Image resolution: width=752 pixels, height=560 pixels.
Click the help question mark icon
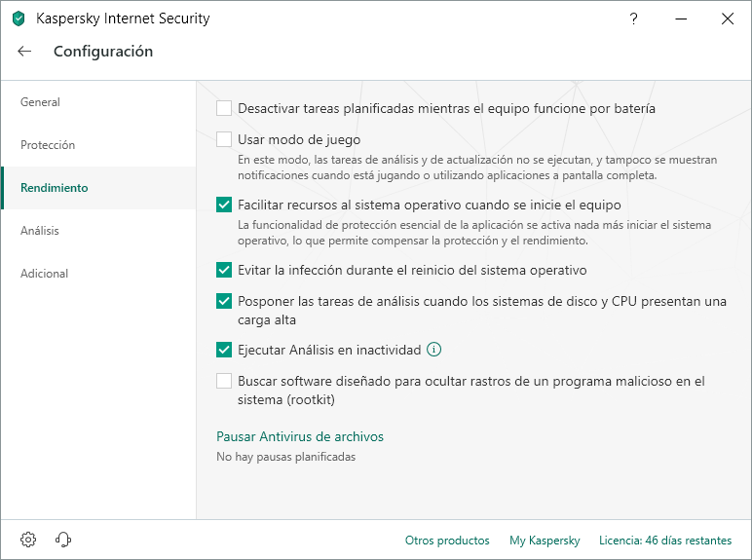click(x=634, y=19)
